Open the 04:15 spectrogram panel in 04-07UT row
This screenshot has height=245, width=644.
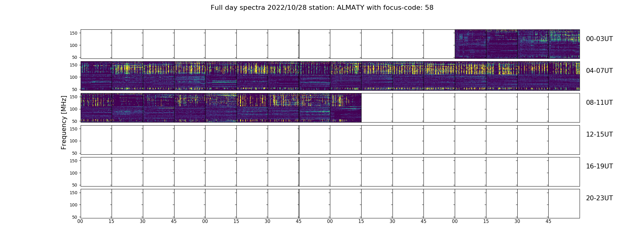click(127, 76)
